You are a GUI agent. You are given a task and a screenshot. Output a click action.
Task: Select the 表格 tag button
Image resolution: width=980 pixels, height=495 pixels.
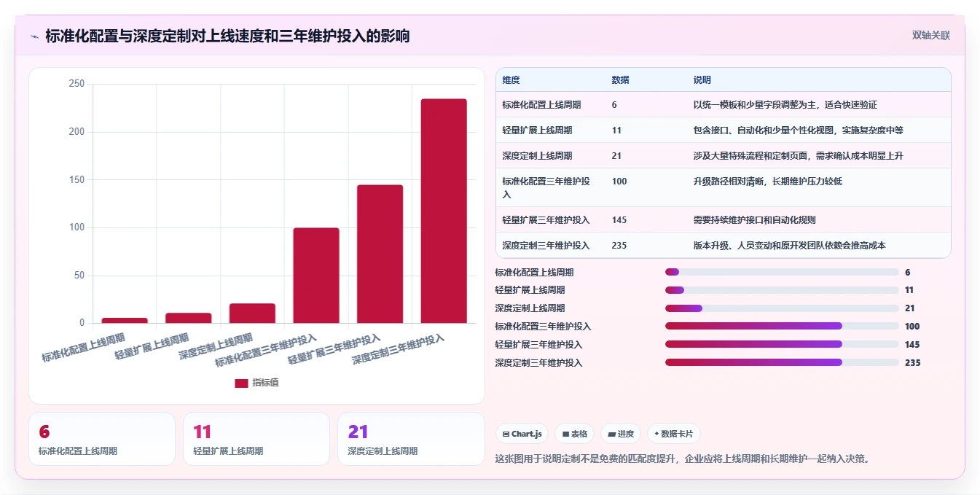(x=575, y=434)
